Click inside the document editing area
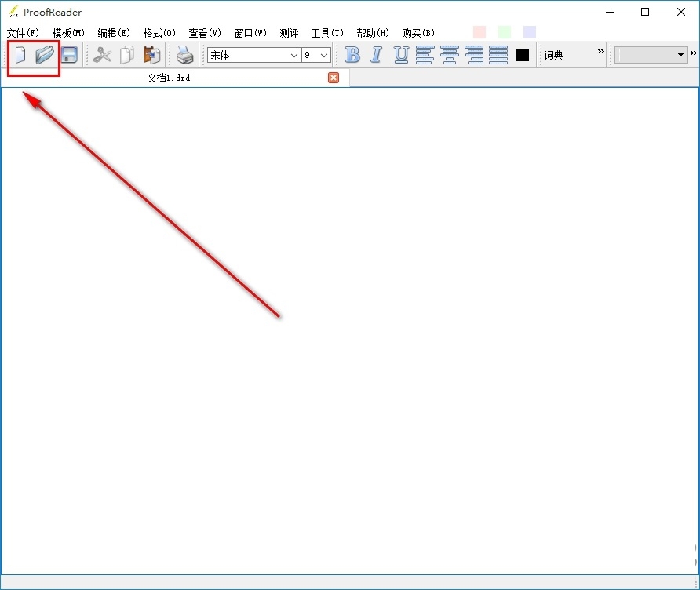700x590 pixels. click(x=349, y=330)
